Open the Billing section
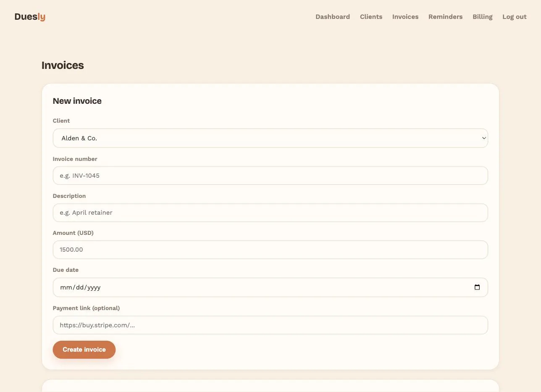This screenshot has height=392, width=541. pyautogui.click(x=482, y=17)
